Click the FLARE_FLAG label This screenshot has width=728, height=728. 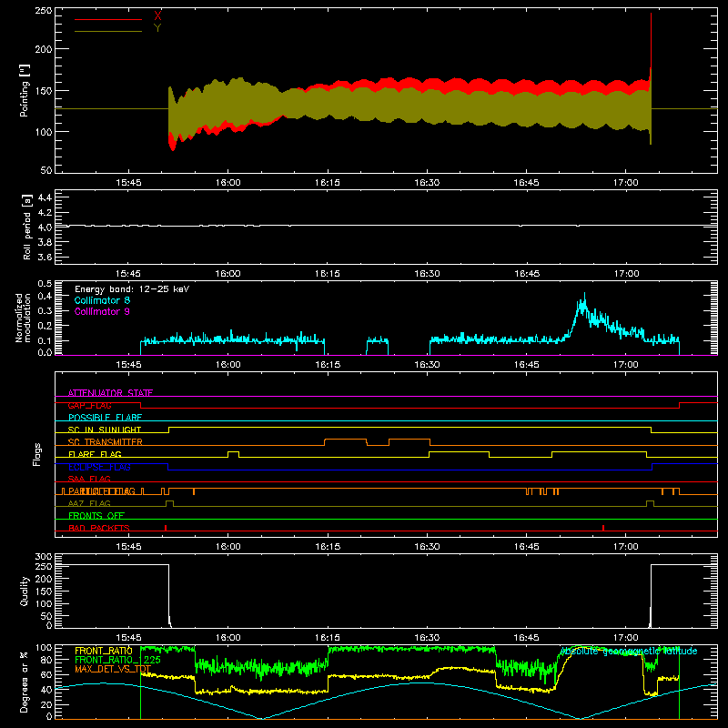95,454
